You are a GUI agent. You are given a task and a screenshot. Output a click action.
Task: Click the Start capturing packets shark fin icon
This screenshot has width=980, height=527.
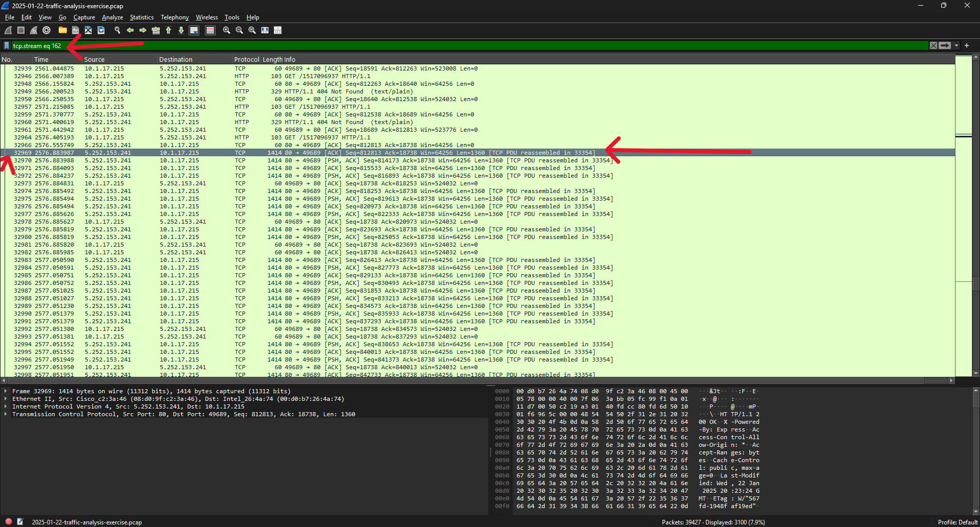coord(8,31)
